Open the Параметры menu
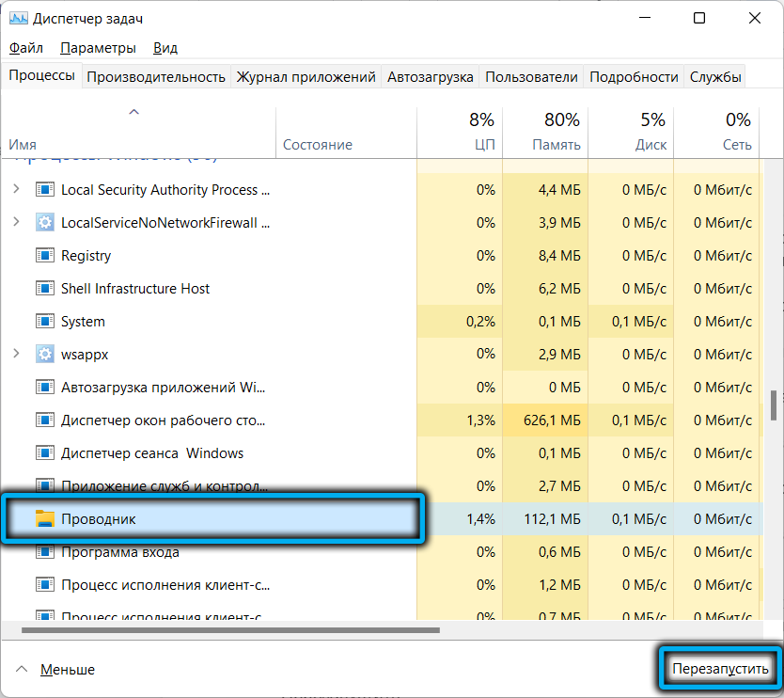The width and height of the screenshot is (784, 698). click(x=98, y=47)
